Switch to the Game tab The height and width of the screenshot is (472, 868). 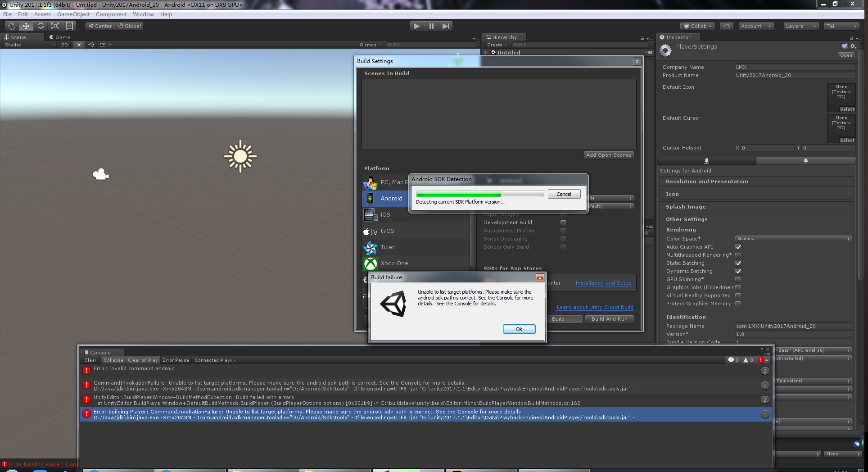(x=60, y=37)
